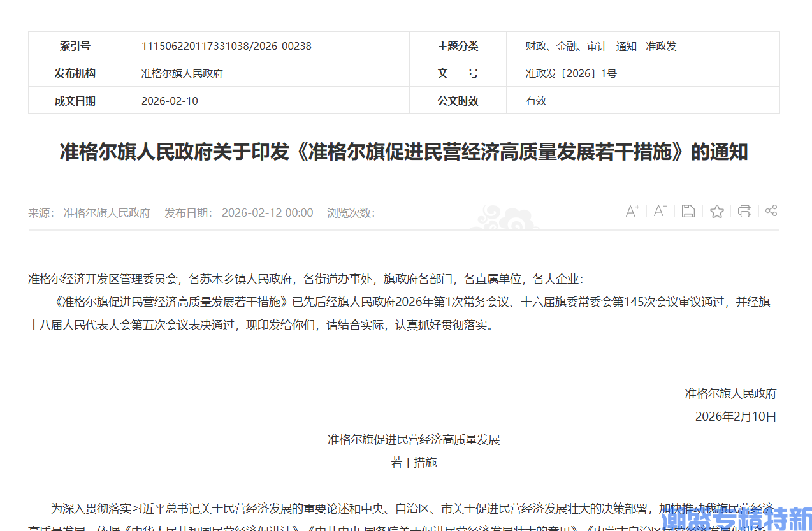Screen dimensions: 812x531
Task: Click the printer icon to print article
Action: [744, 210]
